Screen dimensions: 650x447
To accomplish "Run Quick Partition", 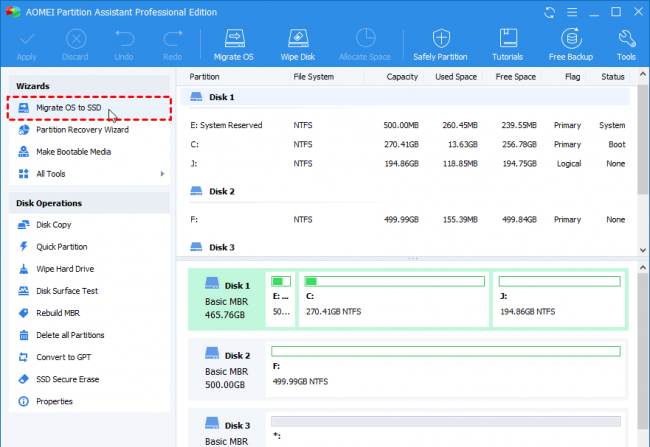I will pos(89,247).
